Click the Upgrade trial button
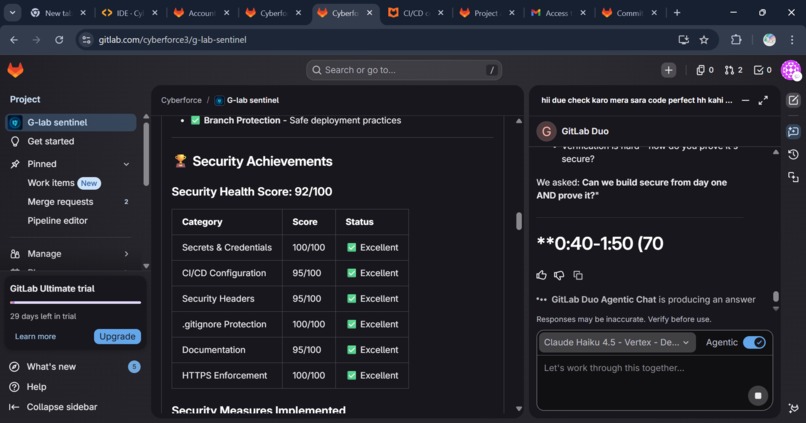 117,337
